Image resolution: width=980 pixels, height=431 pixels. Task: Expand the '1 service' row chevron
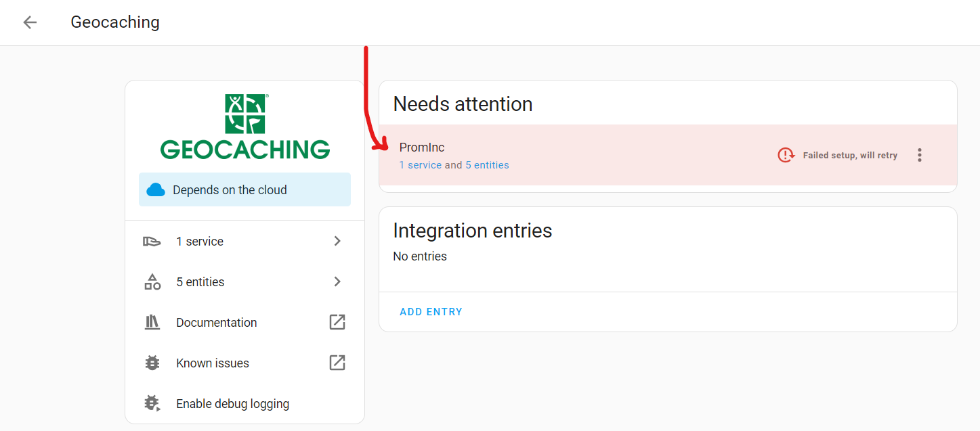click(x=337, y=241)
